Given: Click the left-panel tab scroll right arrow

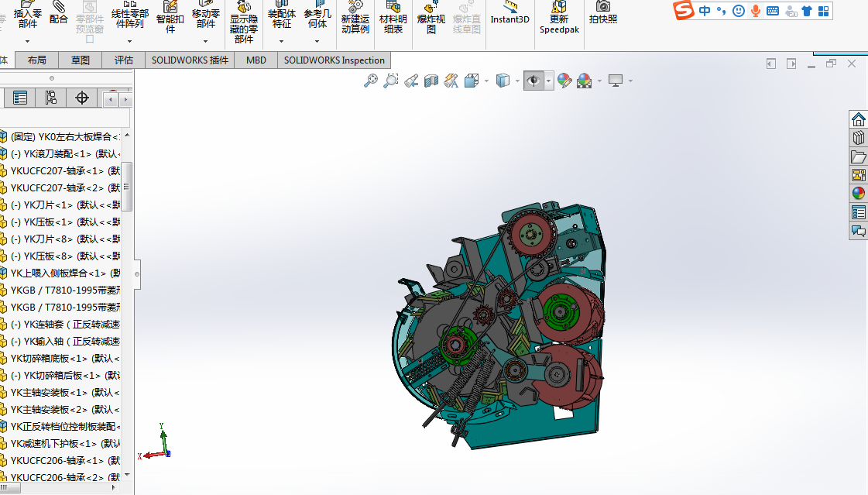Looking at the screenshot, I should (x=125, y=100).
